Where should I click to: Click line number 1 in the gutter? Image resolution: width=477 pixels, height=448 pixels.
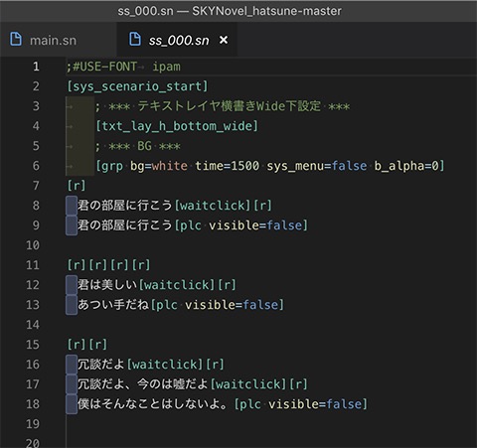pos(36,67)
